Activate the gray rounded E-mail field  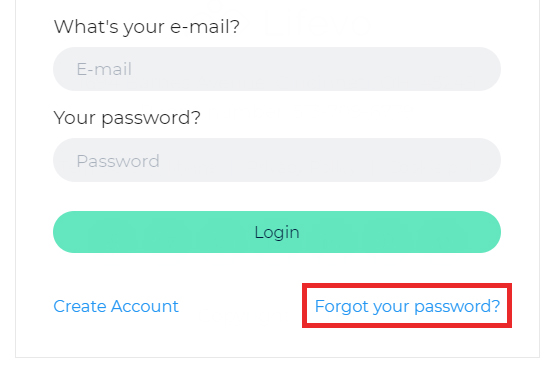[277, 69]
